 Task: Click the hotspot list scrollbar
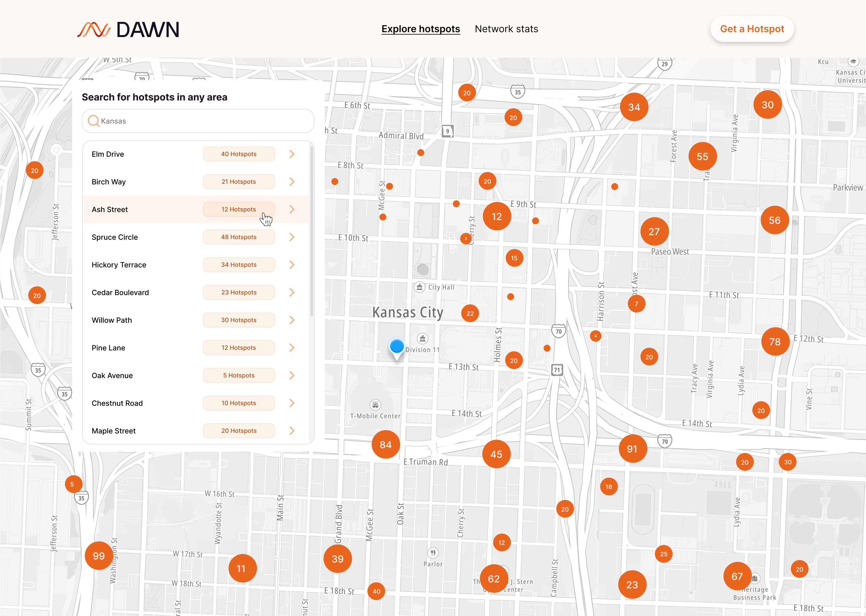pyautogui.click(x=312, y=231)
